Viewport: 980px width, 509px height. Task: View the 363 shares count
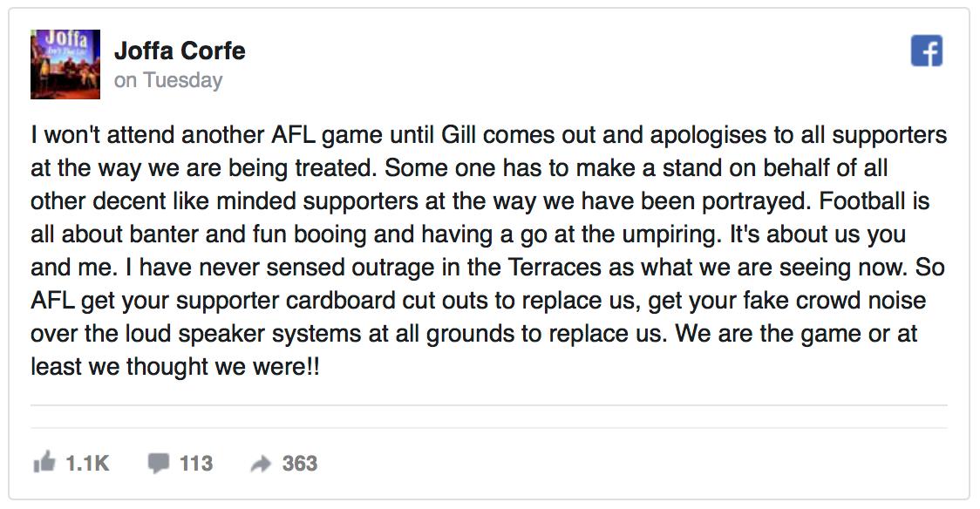coord(299,464)
